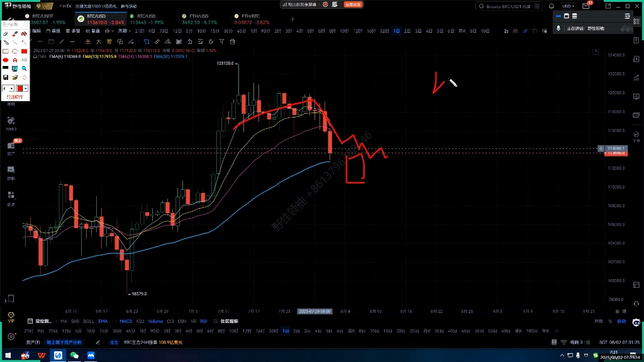644x362 pixels.
Task: Open the mail inbox with badge
Action: coord(586,6)
